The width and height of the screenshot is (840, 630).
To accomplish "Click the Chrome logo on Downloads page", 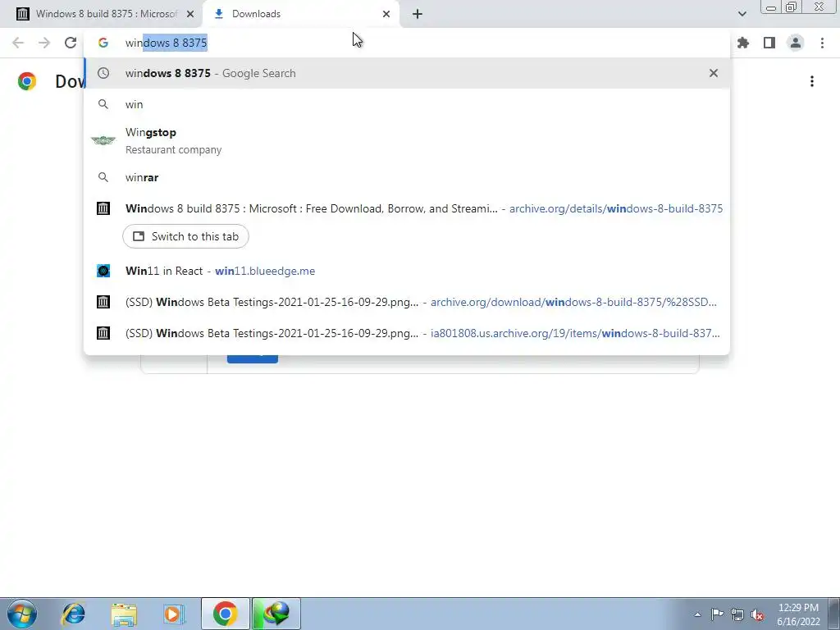I will [x=27, y=81].
